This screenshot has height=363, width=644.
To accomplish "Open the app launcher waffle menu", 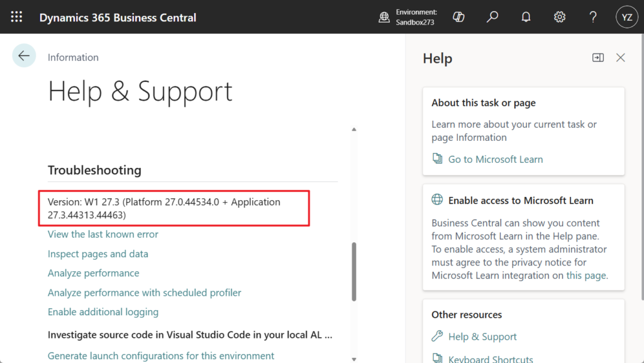I will [17, 17].
